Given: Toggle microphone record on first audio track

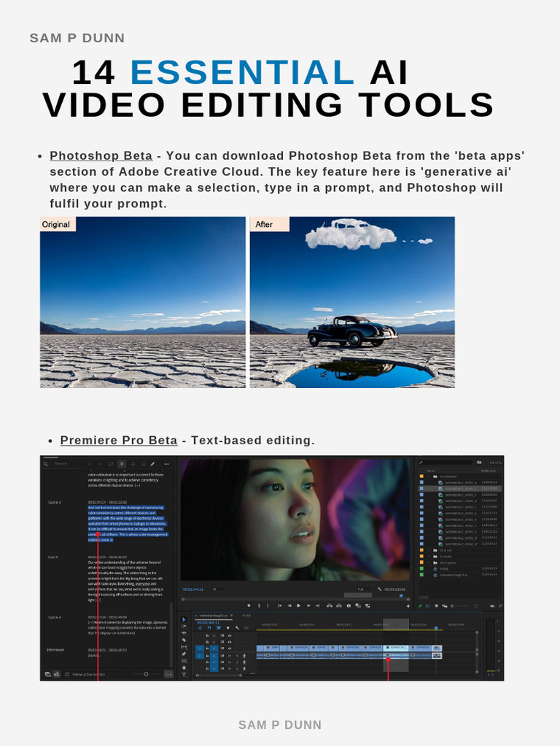Looking at the screenshot, I should point(244,656).
